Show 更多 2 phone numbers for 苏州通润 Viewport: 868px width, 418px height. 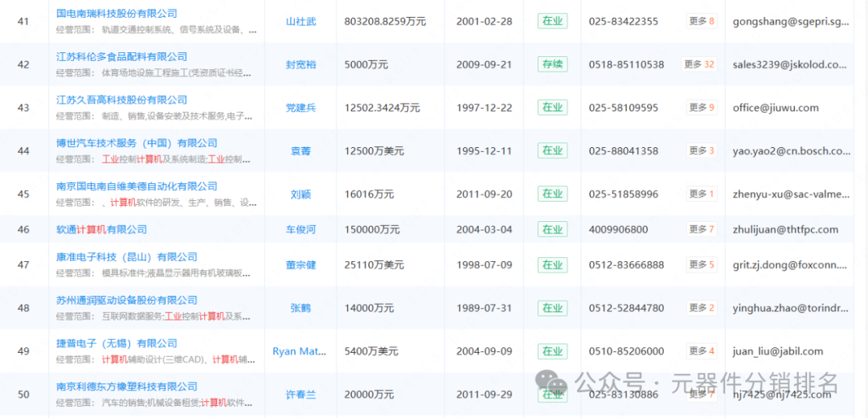[x=702, y=307]
